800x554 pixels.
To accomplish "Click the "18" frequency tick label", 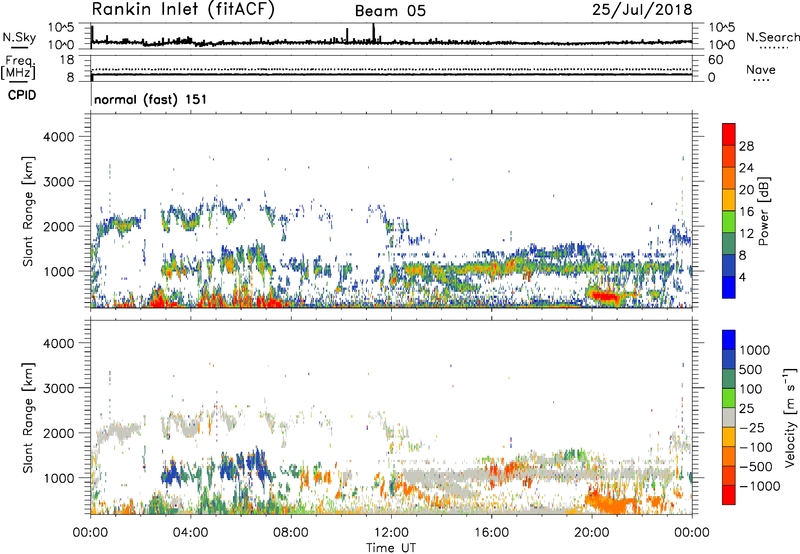I will point(66,60).
